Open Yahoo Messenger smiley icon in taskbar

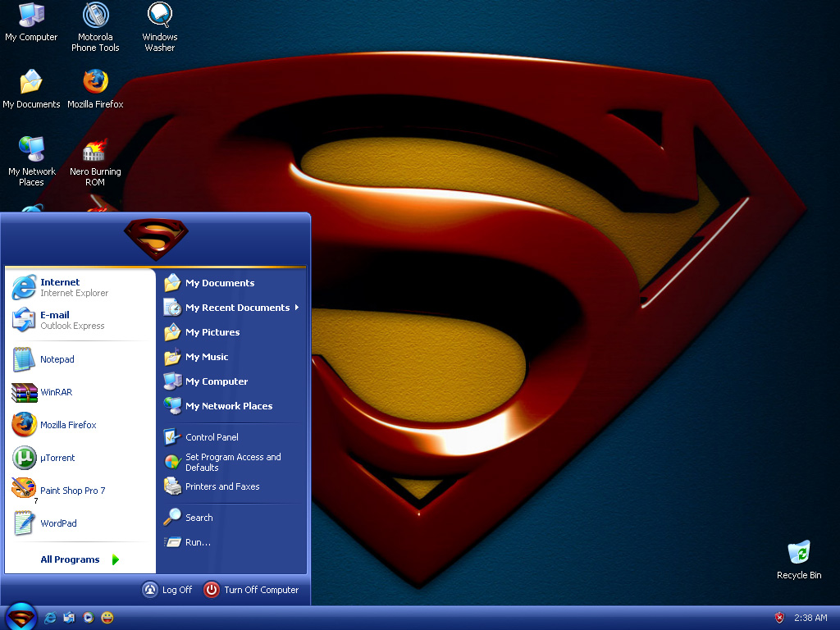[107, 617]
